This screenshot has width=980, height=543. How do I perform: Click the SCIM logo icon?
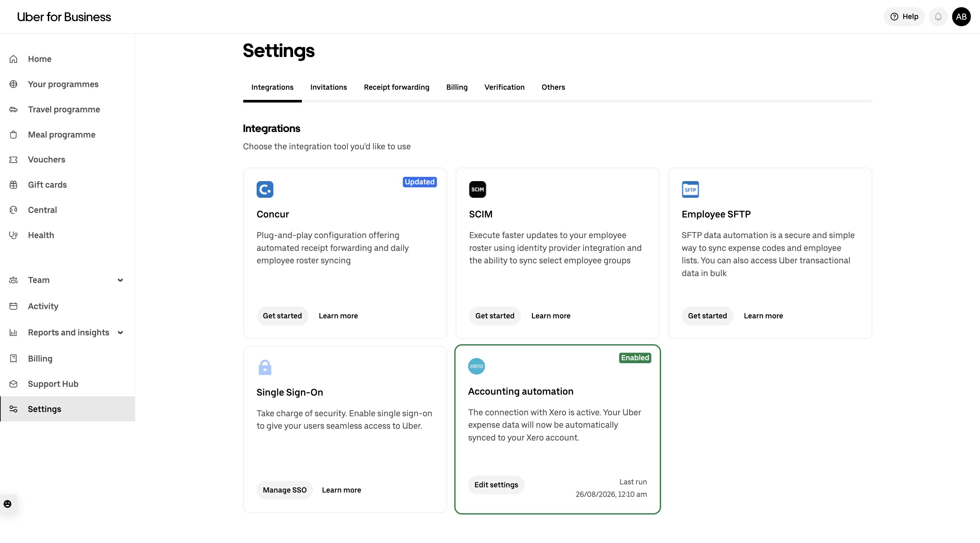tap(478, 189)
